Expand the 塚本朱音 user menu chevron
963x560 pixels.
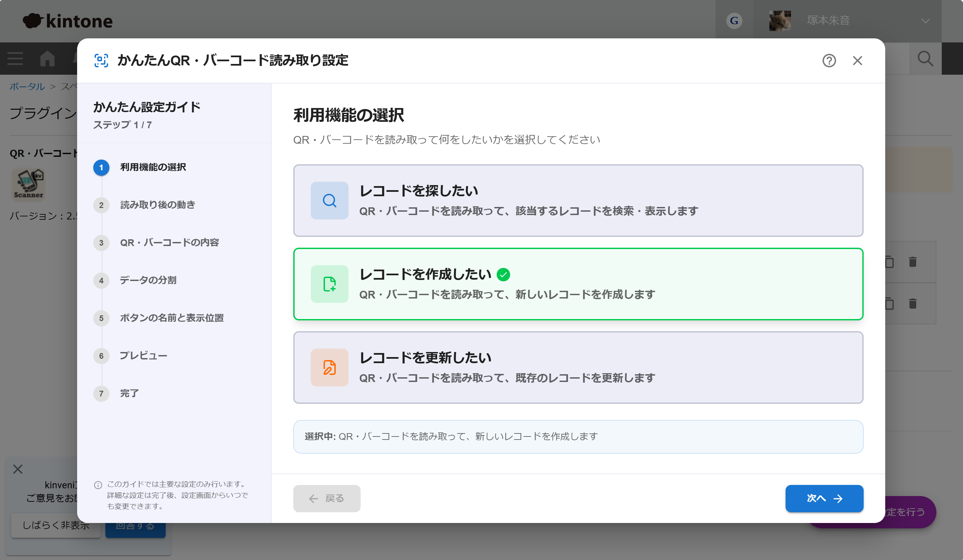925,21
